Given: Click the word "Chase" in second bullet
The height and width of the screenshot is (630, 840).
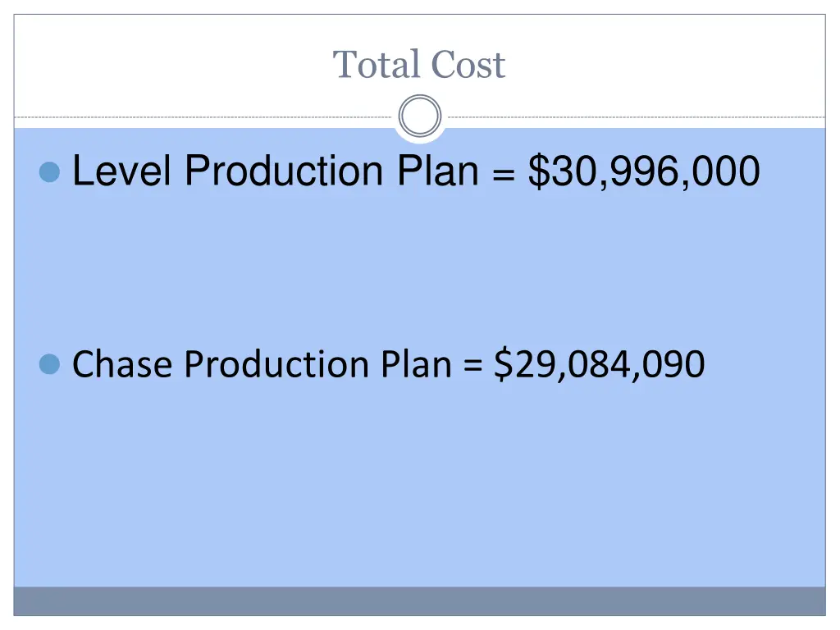Looking at the screenshot, I should click(x=123, y=364).
